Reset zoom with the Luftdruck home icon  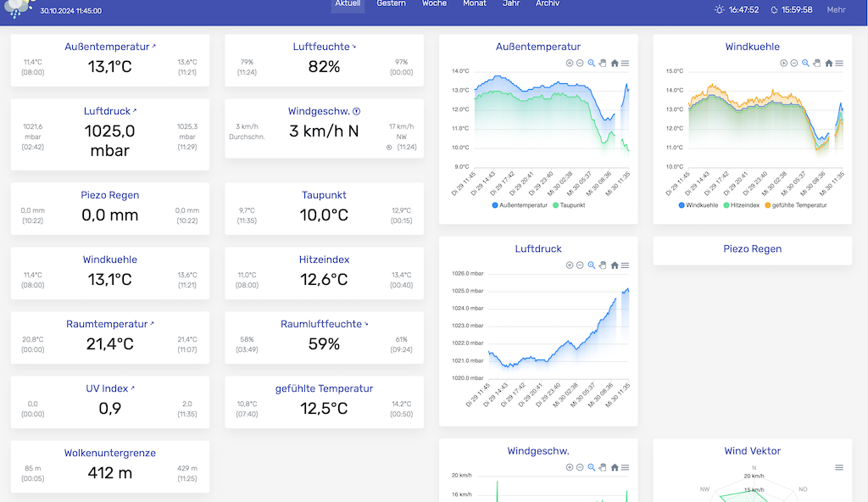tap(615, 265)
